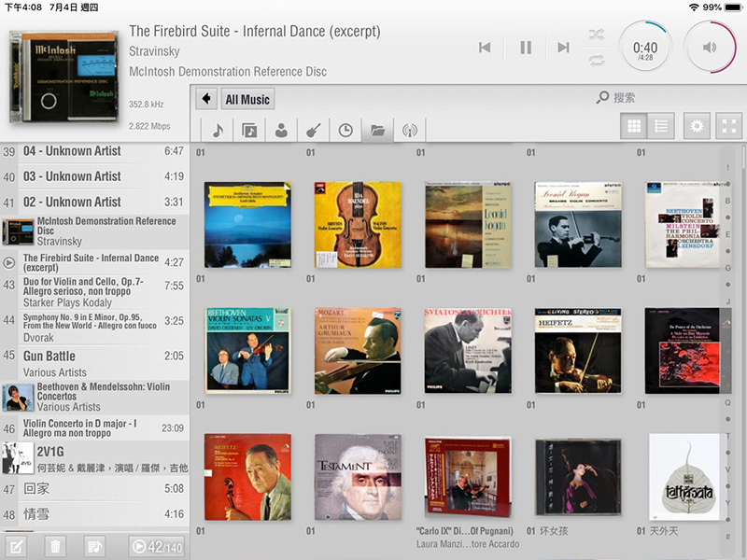Select the 2V1G album header
The height and width of the screenshot is (560, 747).
[x=94, y=458]
